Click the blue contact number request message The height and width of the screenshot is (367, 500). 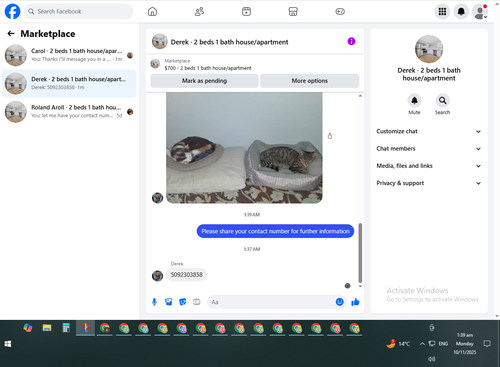point(275,231)
